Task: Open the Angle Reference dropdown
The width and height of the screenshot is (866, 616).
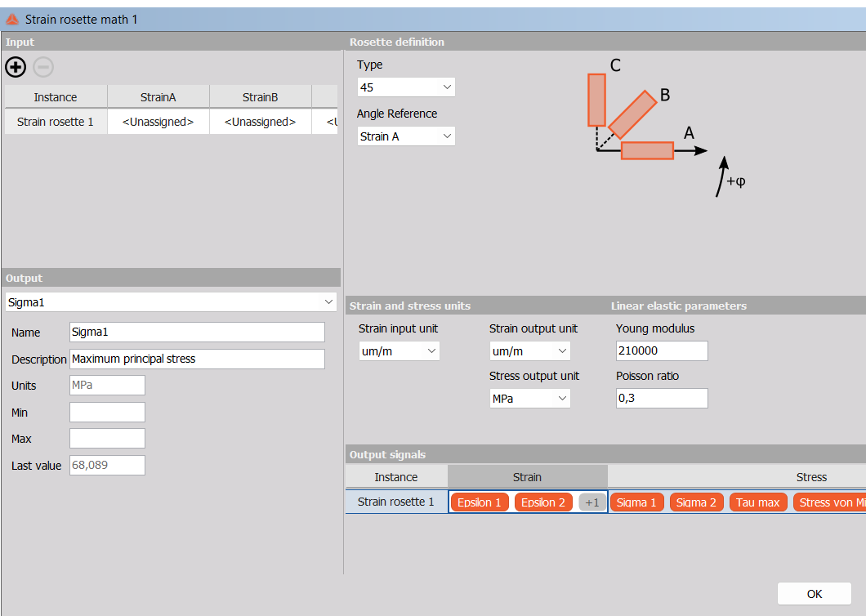Action: pos(406,136)
